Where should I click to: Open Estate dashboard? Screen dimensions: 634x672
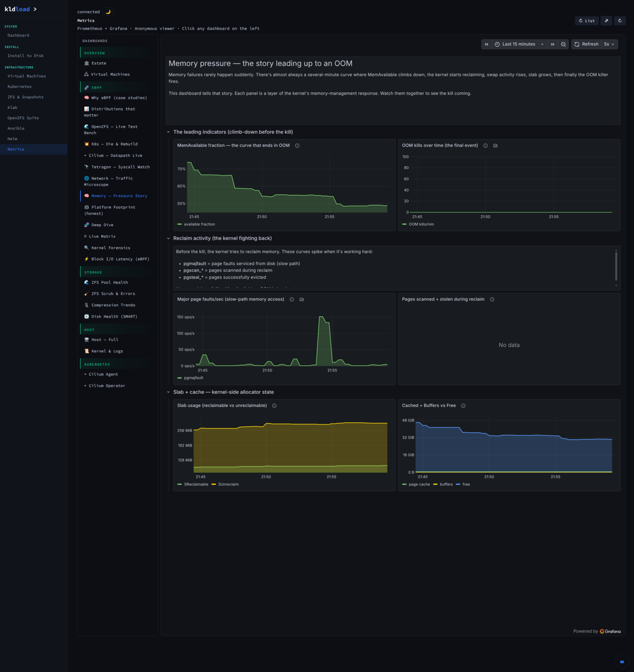(x=117, y=63)
